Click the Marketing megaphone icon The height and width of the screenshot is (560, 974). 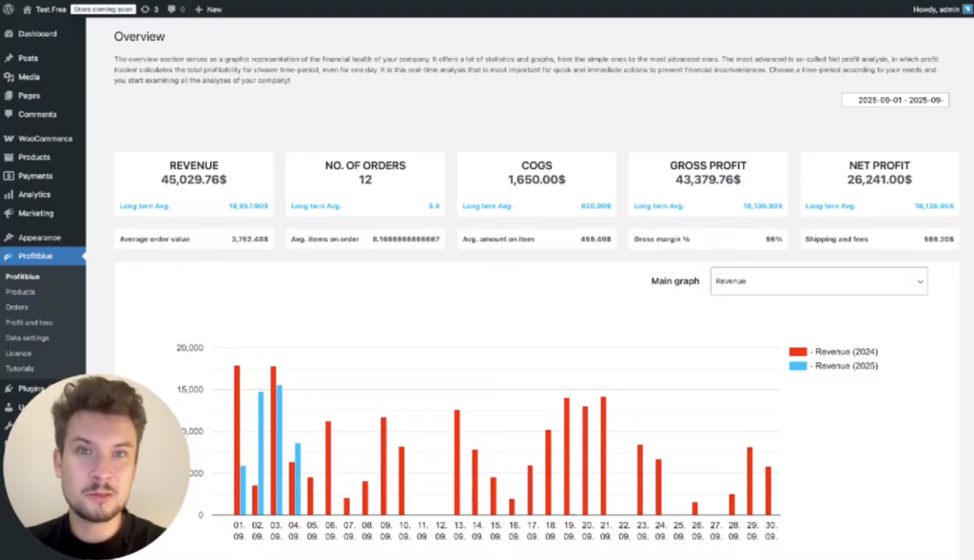pyautogui.click(x=9, y=214)
